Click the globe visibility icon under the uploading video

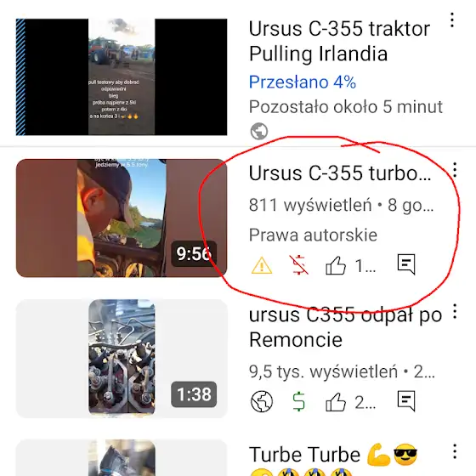[259, 131]
